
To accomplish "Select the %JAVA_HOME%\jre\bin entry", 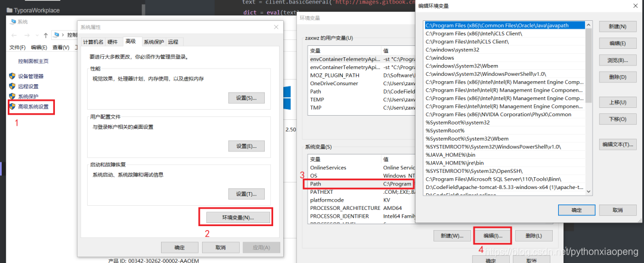I will [504, 163].
